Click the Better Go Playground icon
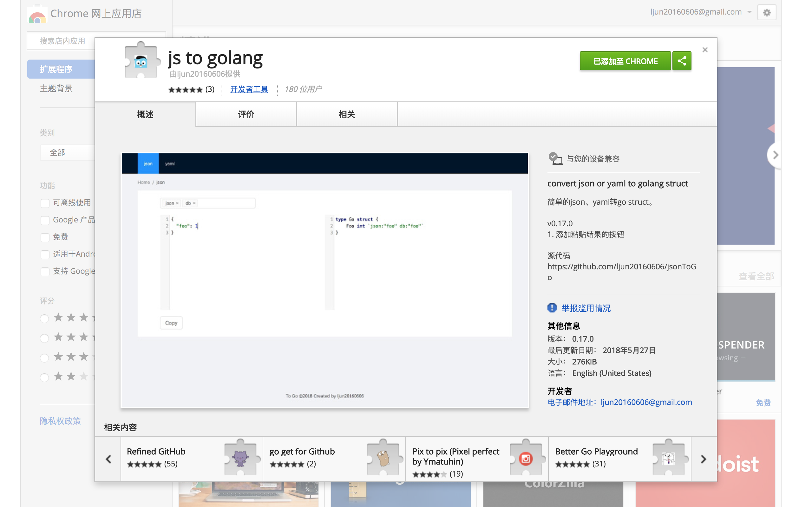Screen dimensions: 812x507 (x=668, y=459)
